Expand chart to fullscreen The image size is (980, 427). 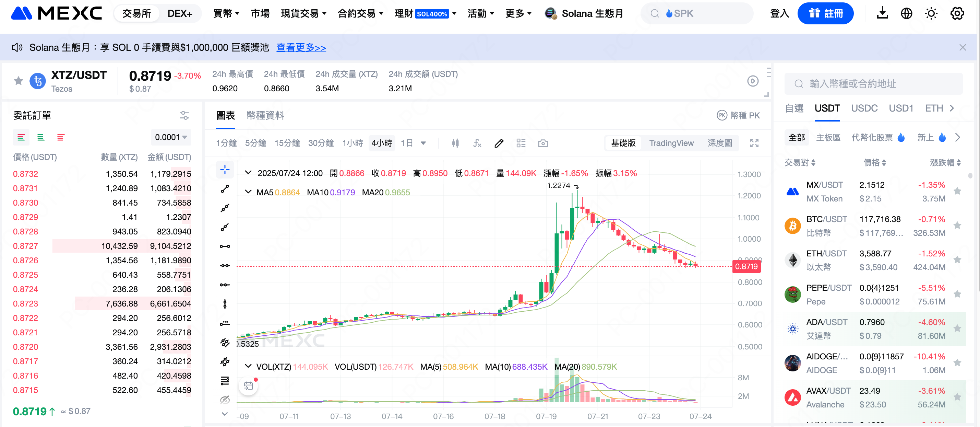754,143
